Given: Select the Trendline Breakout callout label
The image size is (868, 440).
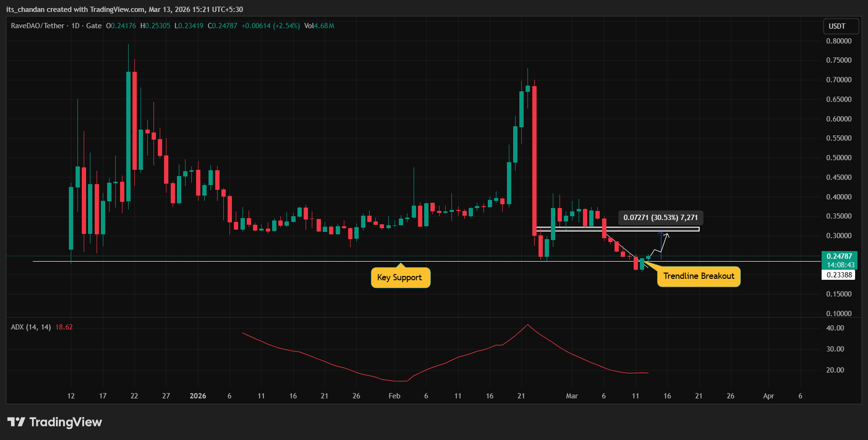Looking at the screenshot, I should tap(698, 276).
